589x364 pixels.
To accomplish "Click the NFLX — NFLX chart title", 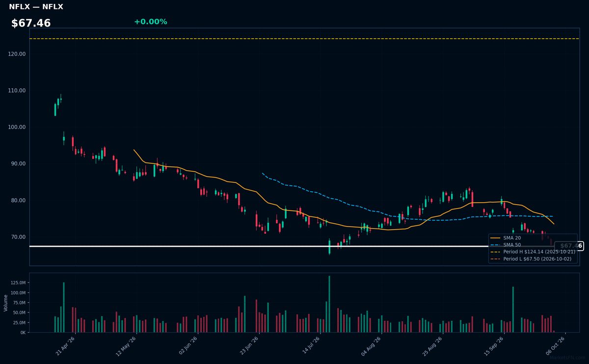I will (x=36, y=7).
